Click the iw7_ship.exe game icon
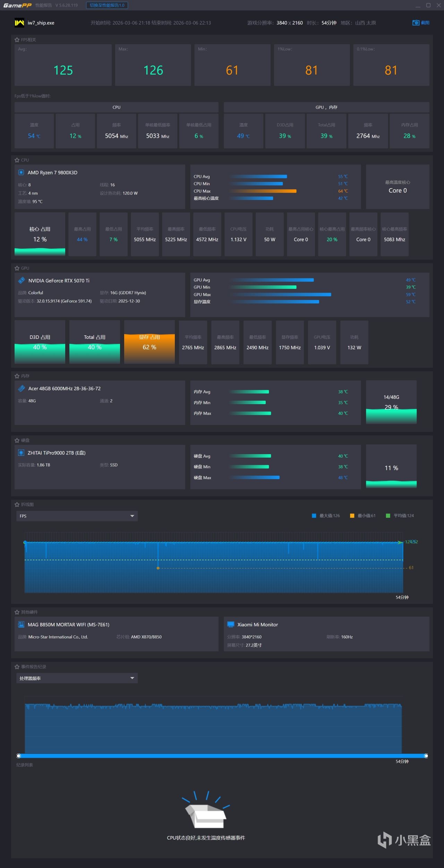 click(19, 23)
